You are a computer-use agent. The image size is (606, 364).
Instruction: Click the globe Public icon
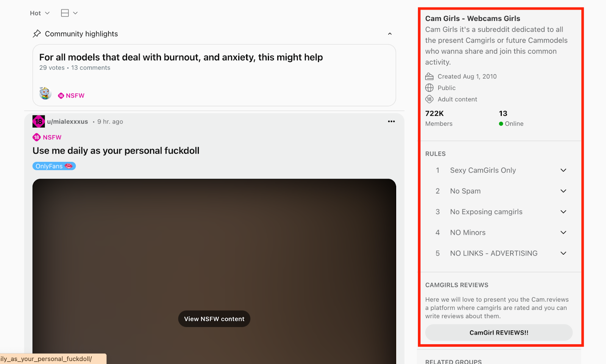430,88
